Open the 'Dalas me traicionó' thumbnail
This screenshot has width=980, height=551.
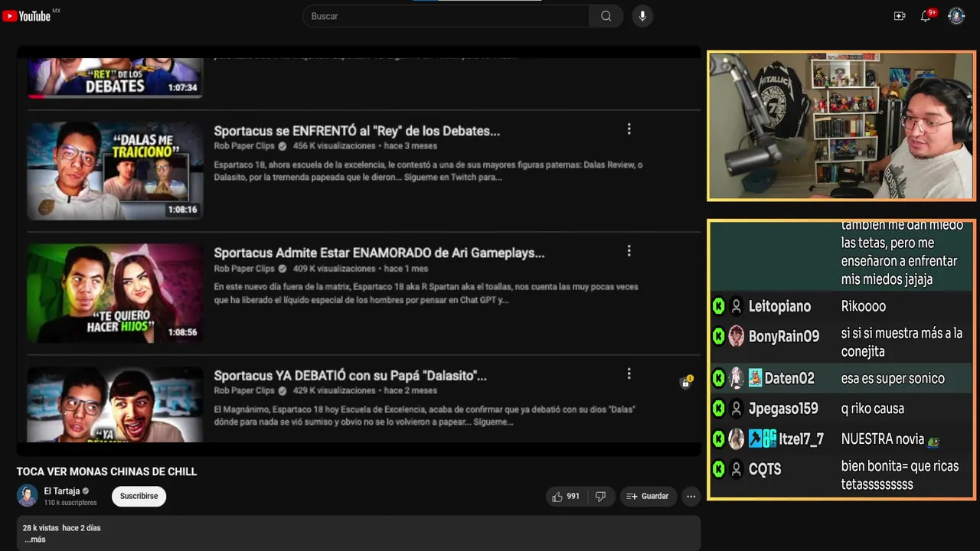pos(116,171)
